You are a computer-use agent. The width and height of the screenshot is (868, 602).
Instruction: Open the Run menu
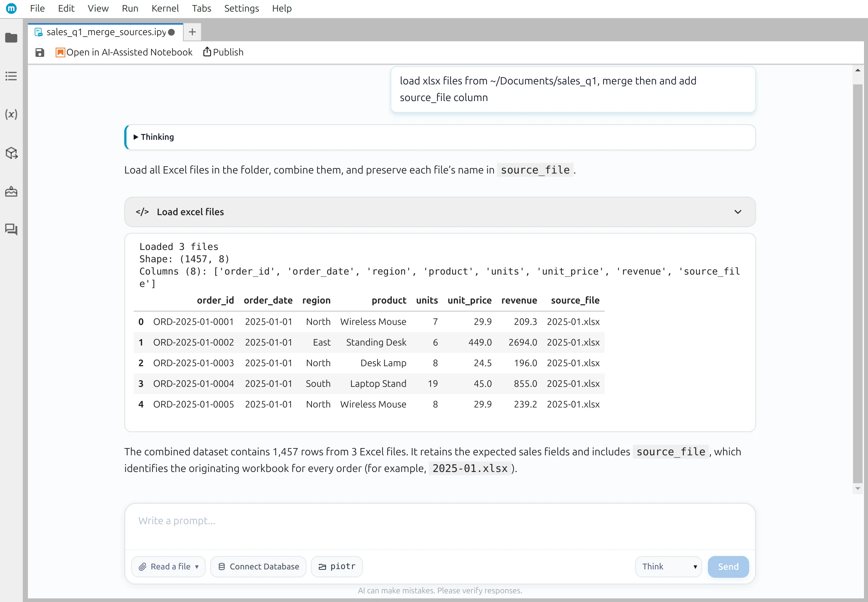(x=130, y=8)
